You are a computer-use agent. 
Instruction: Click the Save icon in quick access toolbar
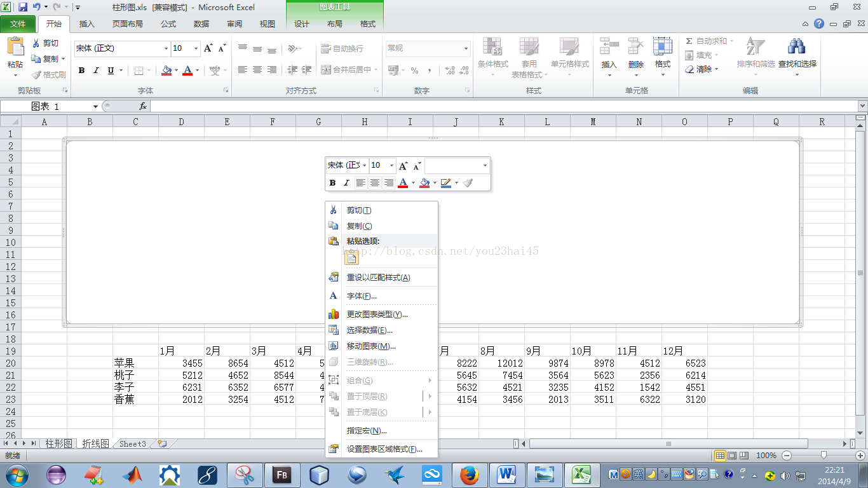click(23, 7)
